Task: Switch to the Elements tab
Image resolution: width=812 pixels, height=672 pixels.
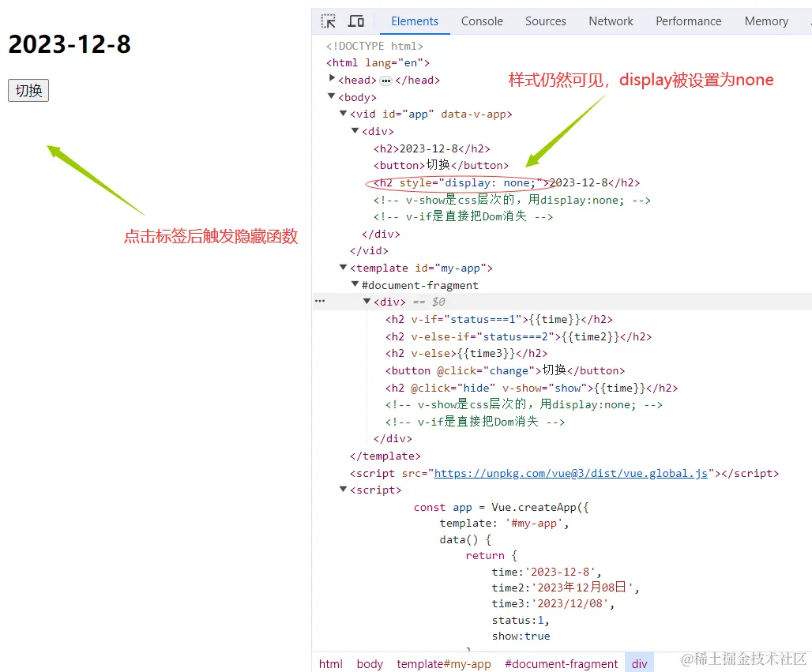Action: click(x=414, y=21)
